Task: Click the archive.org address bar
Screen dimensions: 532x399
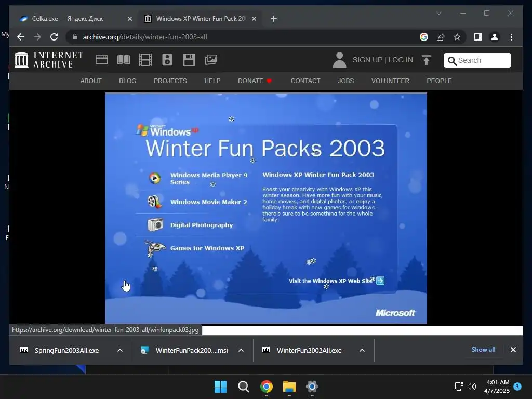Action: 242,37
